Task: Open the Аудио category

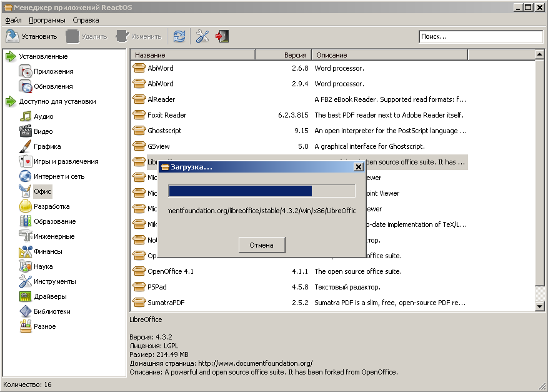Action: (36, 116)
